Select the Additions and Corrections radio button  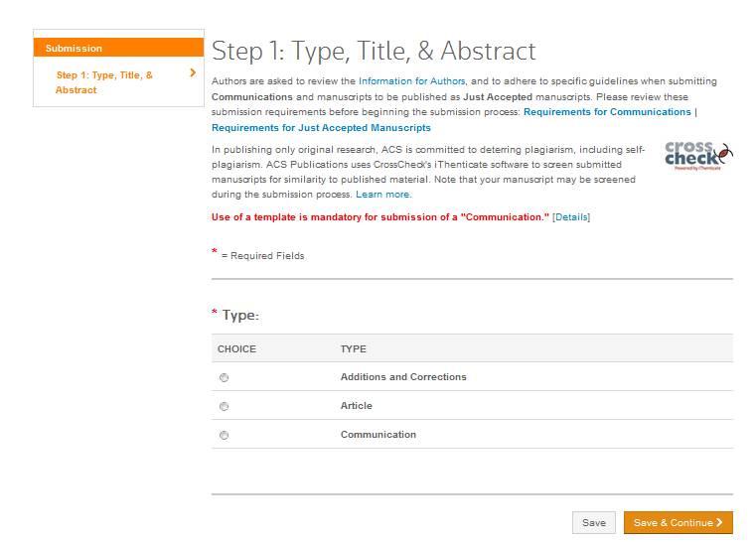tap(224, 378)
